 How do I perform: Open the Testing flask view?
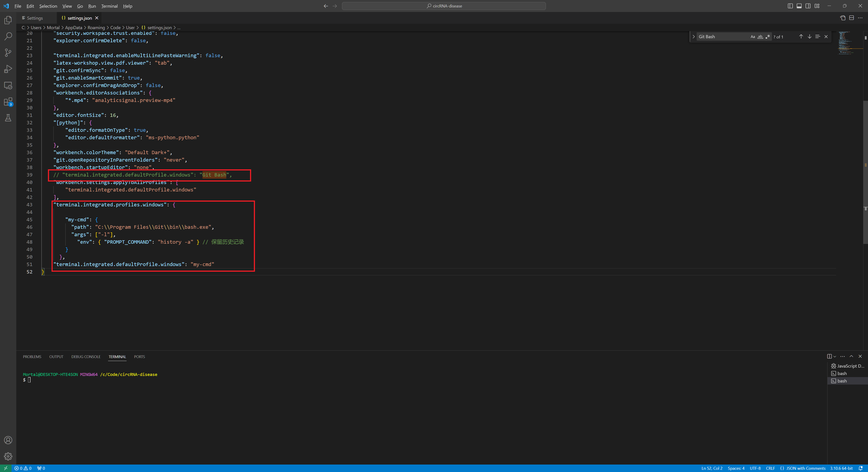pos(8,118)
